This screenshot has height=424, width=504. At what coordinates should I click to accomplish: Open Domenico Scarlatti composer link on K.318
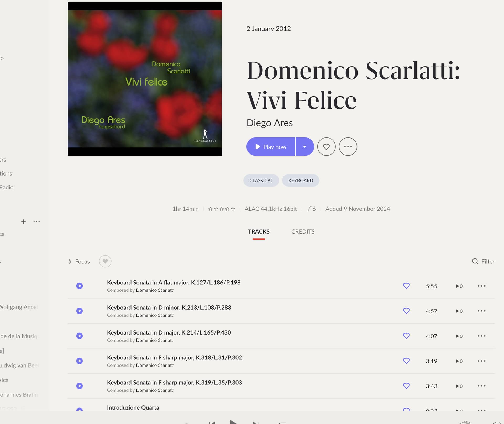tap(155, 365)
